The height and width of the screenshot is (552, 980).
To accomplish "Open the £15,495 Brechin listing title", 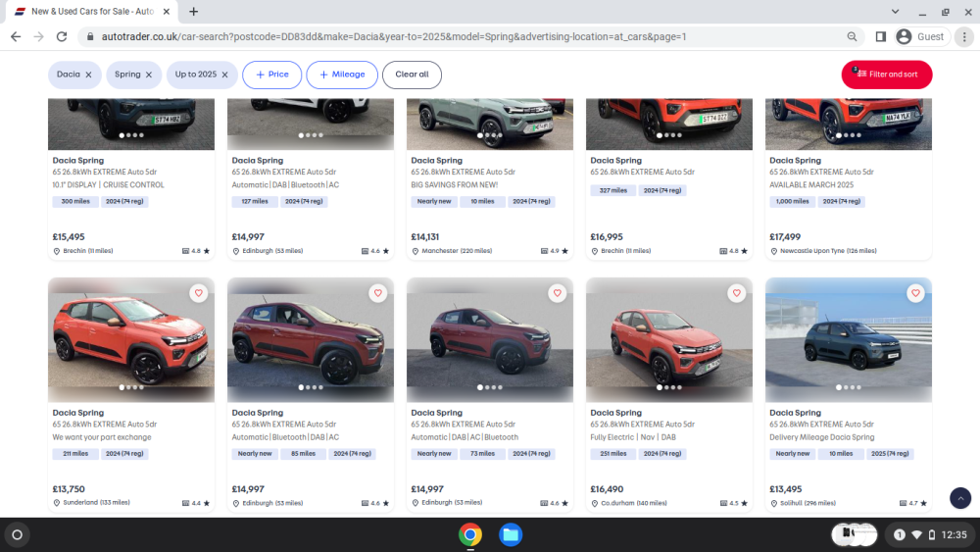I will (78, 161).
